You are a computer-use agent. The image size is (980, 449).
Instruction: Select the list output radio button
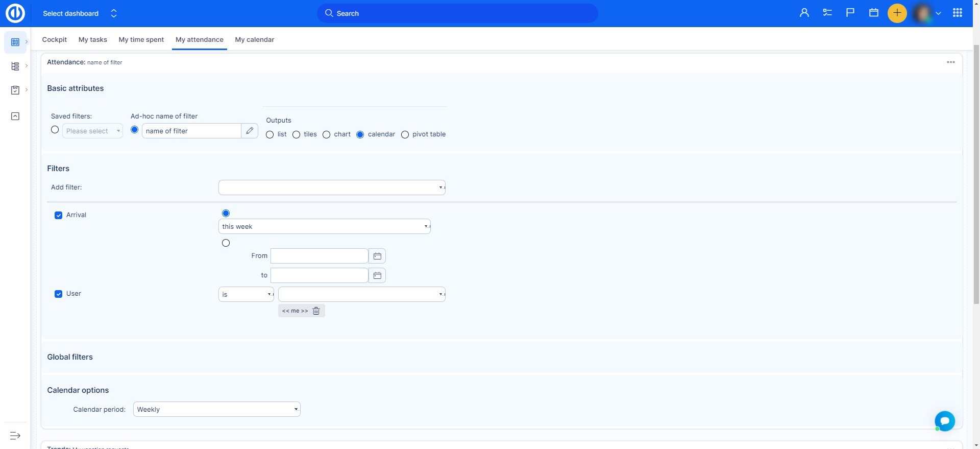coord(270,135)
